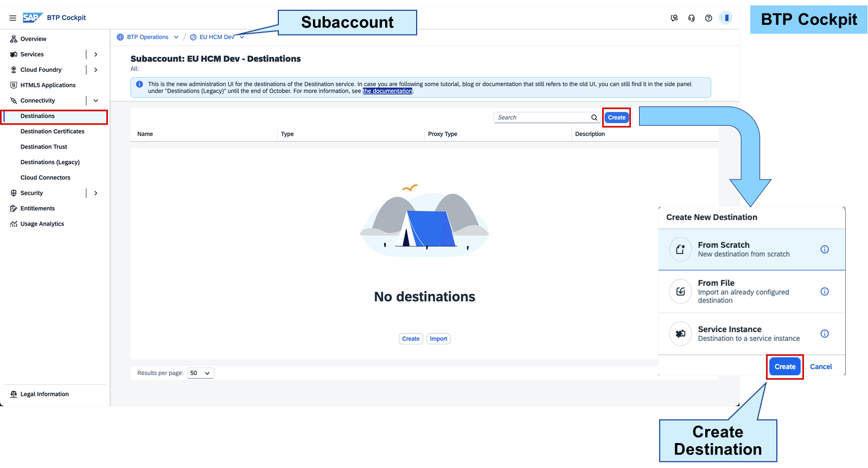This screenshot has width=868, height=468.
Task: Click the BTP Cockpit title beside the SAP logo
Action: (x=66, y=18)
